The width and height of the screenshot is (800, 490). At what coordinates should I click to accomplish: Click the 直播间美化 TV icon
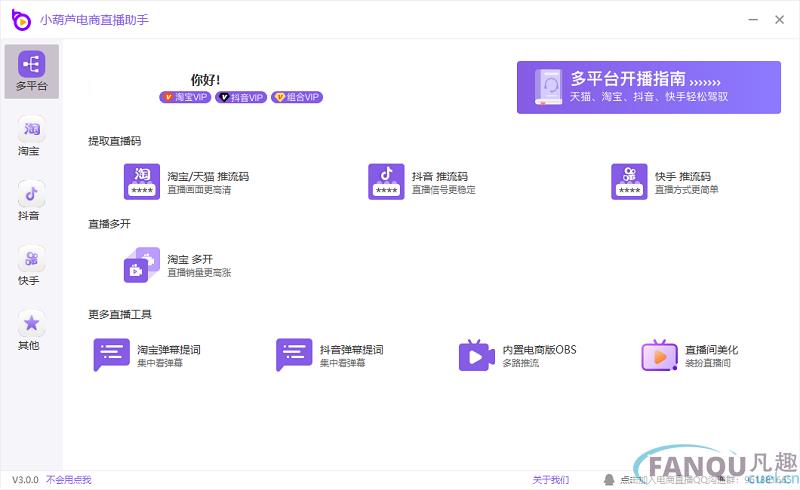[659, 355]
